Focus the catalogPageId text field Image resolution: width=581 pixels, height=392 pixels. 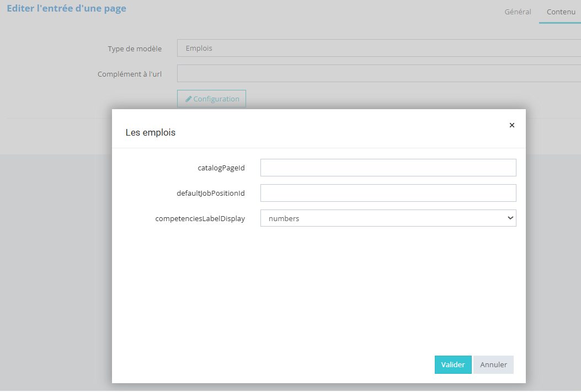pos(388,168)
